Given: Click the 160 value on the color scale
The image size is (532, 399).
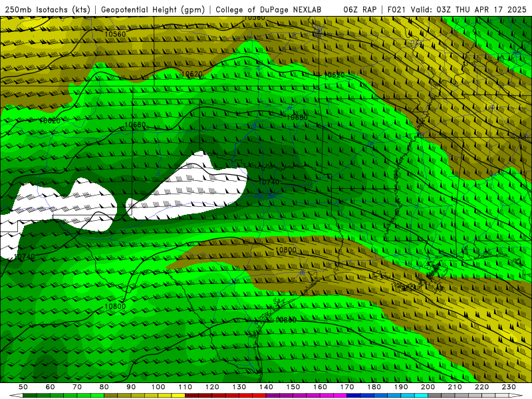Looking at the screenshot, I should 320,387.
